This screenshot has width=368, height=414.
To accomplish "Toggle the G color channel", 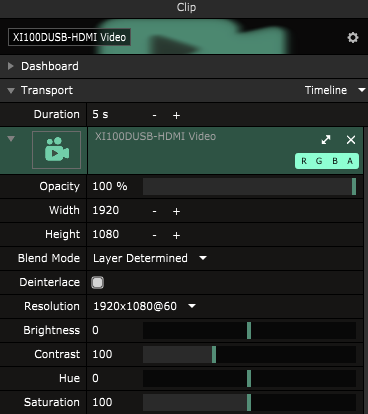I will pos(319,161).
